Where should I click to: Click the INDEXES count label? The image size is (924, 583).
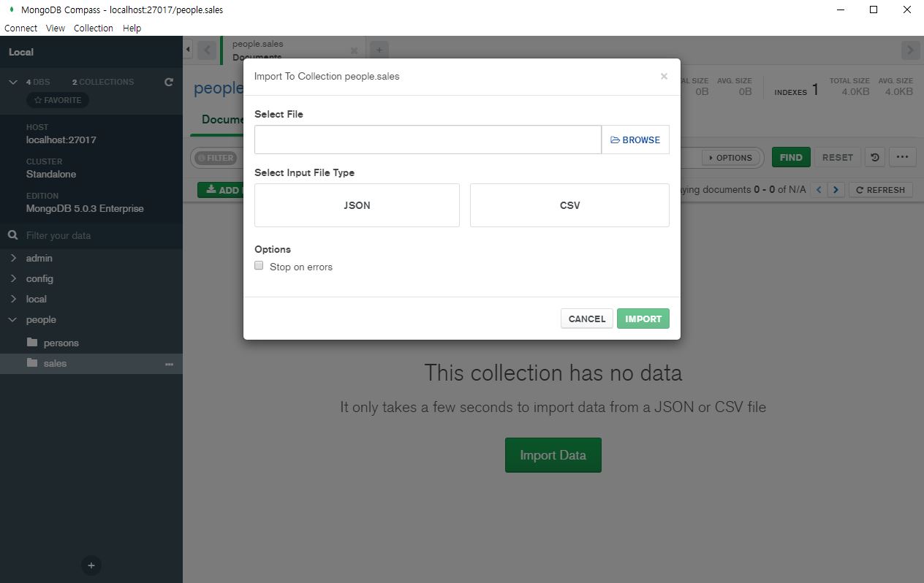(x=791, y=92)
